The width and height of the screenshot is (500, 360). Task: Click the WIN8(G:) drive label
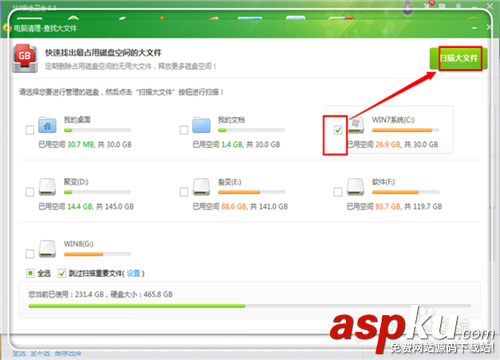coord(79,244)
